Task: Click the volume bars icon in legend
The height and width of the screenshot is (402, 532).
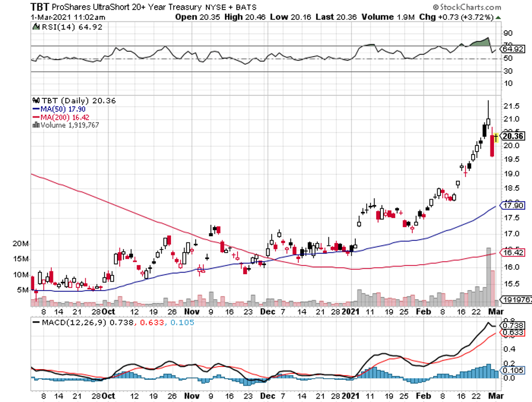Action: [36, 125]
